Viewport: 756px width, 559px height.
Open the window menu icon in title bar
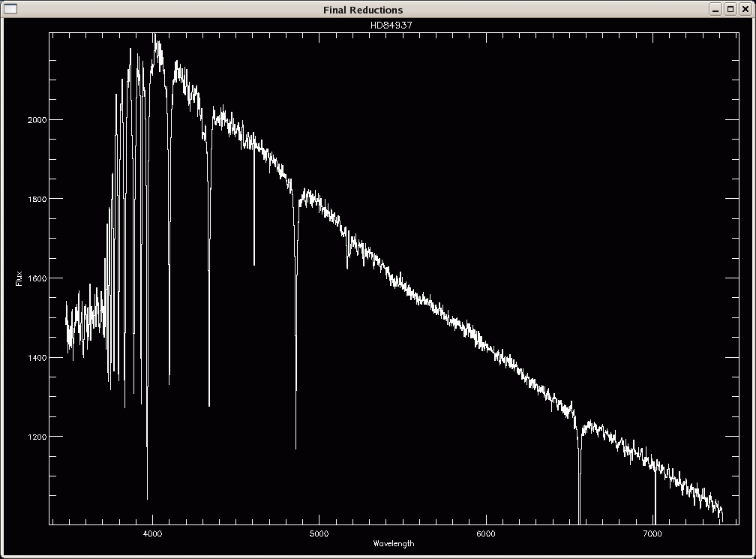pyautogui.click(x=10, y=9)
